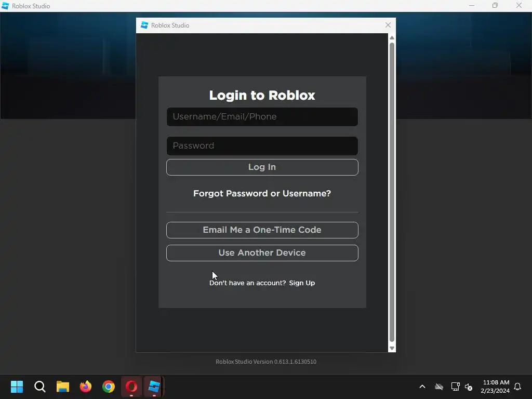The width and height of the screenshot is (532, 399).
Task: Restore down the main Roblox Studio window
Action: click(495, 6)
